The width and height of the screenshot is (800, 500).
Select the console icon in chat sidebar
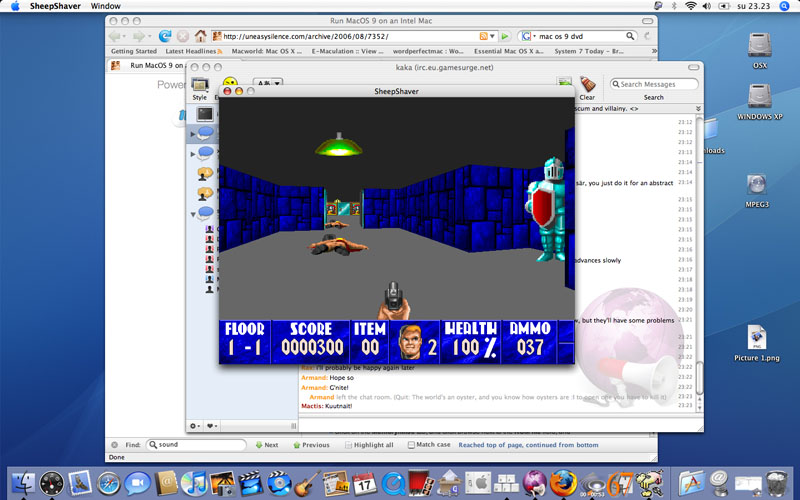pos(205,114)
